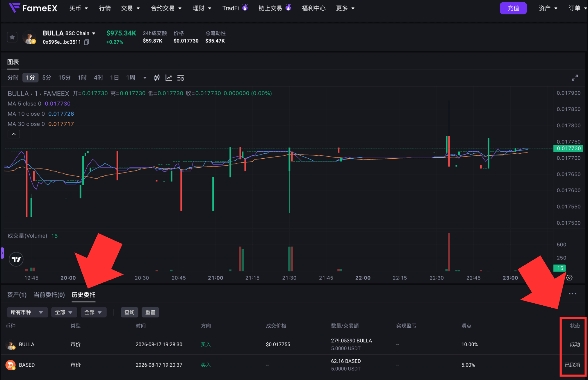Click the 成功 status of BULLA order
This screenshot has height=380, width=588.
point(575,344)
